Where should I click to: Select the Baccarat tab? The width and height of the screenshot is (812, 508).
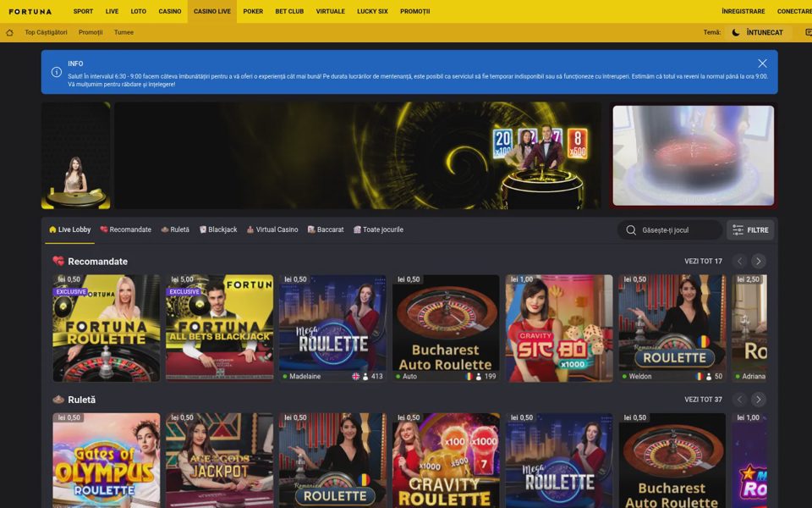pos(326,229)
